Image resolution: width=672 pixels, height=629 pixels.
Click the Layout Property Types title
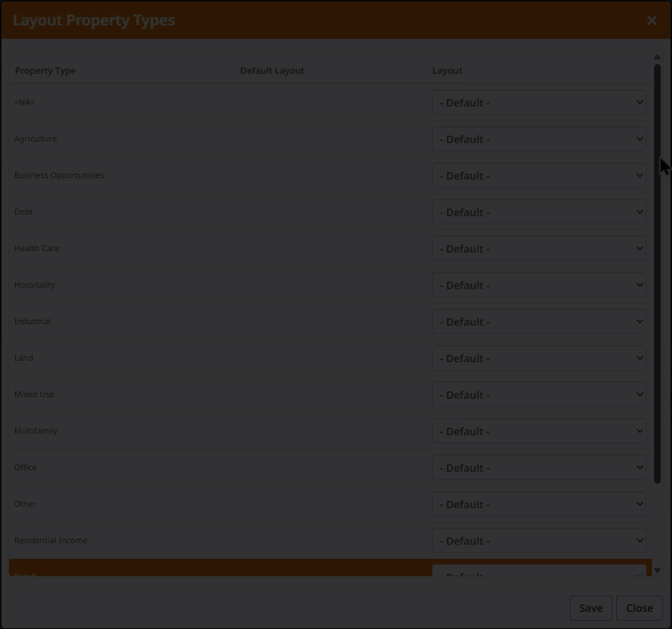94,21
